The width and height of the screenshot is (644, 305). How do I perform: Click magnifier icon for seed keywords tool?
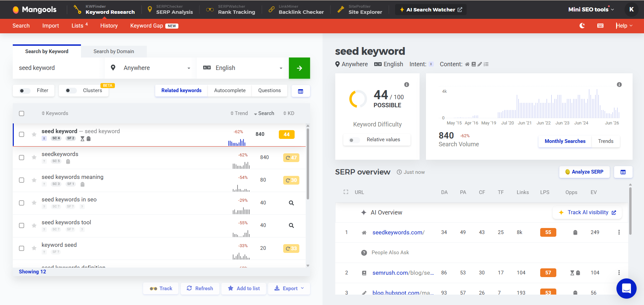tap(291, 225)
